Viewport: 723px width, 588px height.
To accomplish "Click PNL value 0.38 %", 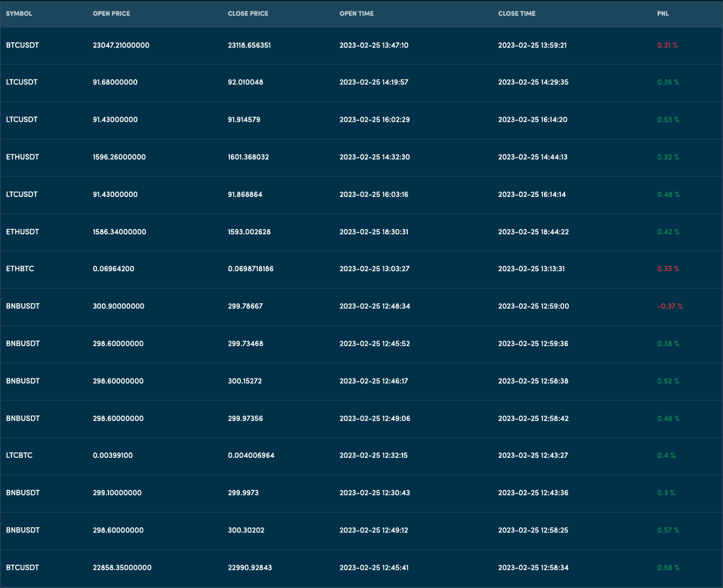I will tap(668, 343).
